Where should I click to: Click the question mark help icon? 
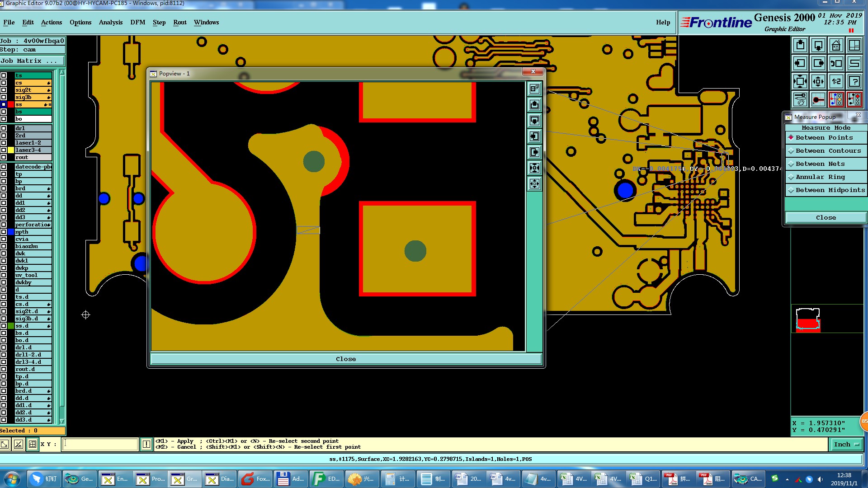click(x=854, y=81)
